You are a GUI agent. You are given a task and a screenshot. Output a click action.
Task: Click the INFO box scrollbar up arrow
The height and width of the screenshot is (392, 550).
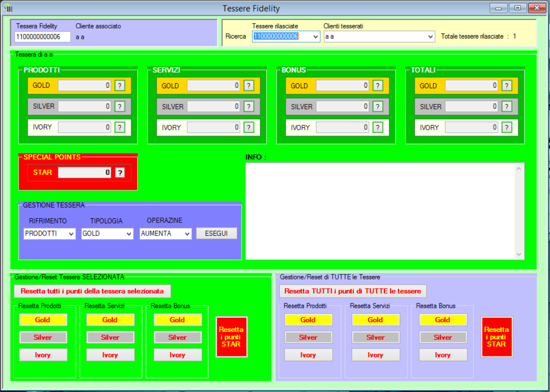coord(519,168)
